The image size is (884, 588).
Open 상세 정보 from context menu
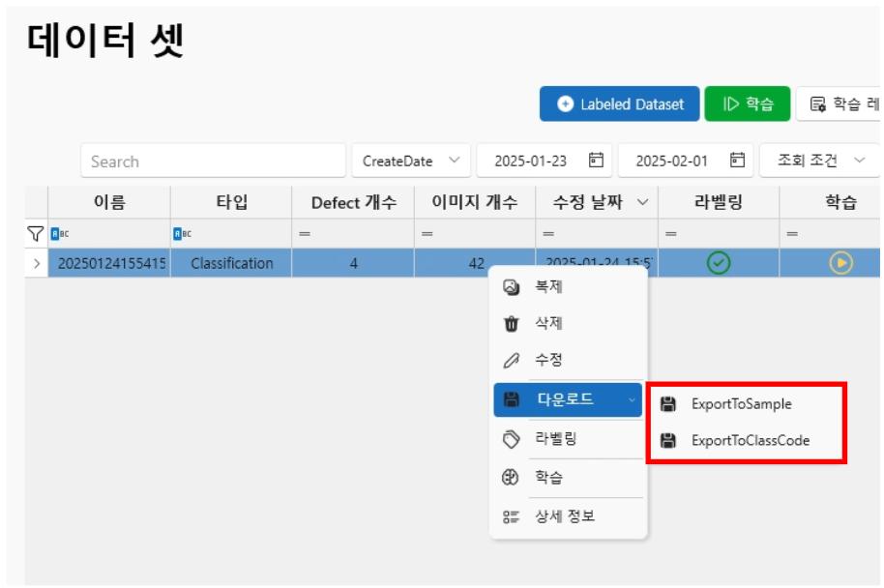[x=565, y=516]
